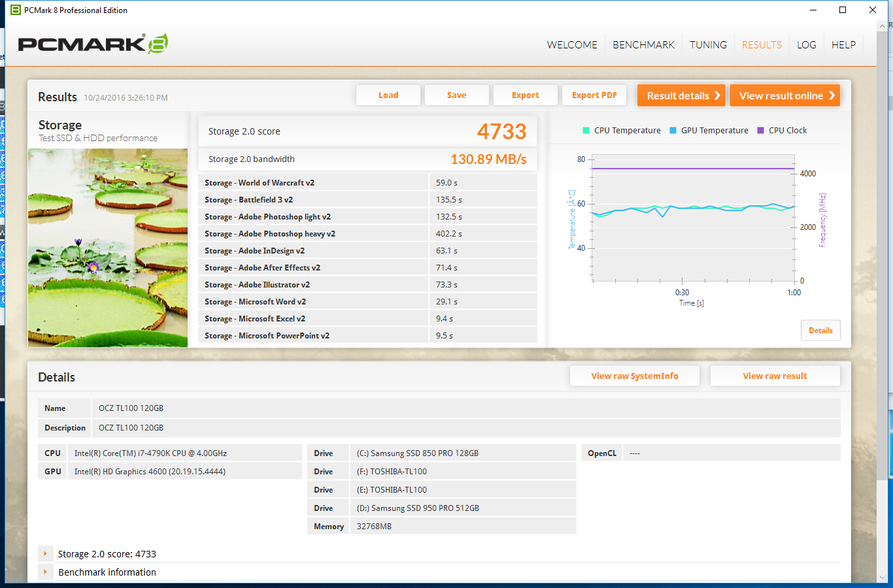Go to the TUNING tab
The height and width of the screenshot is (588, 893).
(708, 44)
